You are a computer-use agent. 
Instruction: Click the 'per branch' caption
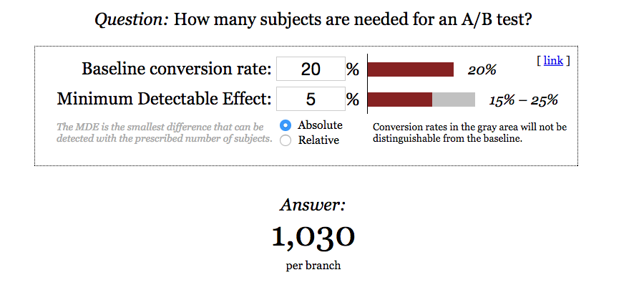pos(313,266)
